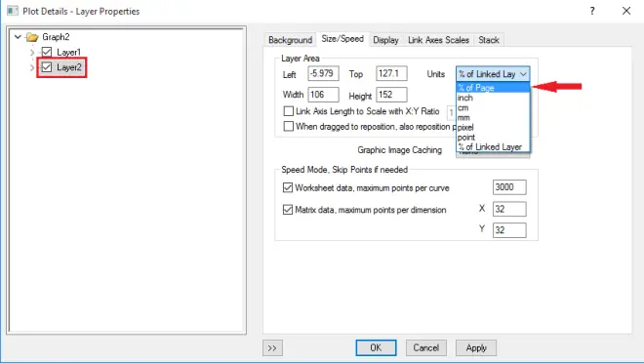
Task: Select the Layer2 tree item label
Action: pos(68,67)
